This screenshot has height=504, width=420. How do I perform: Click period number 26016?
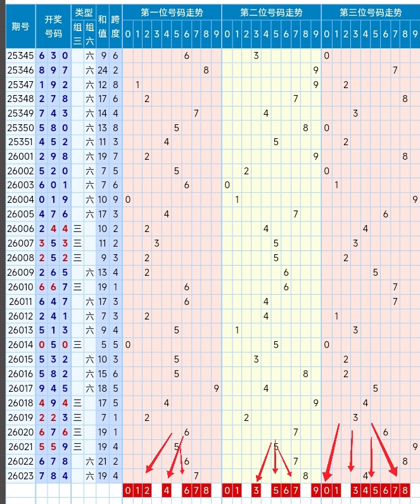[x=20, y=374]
